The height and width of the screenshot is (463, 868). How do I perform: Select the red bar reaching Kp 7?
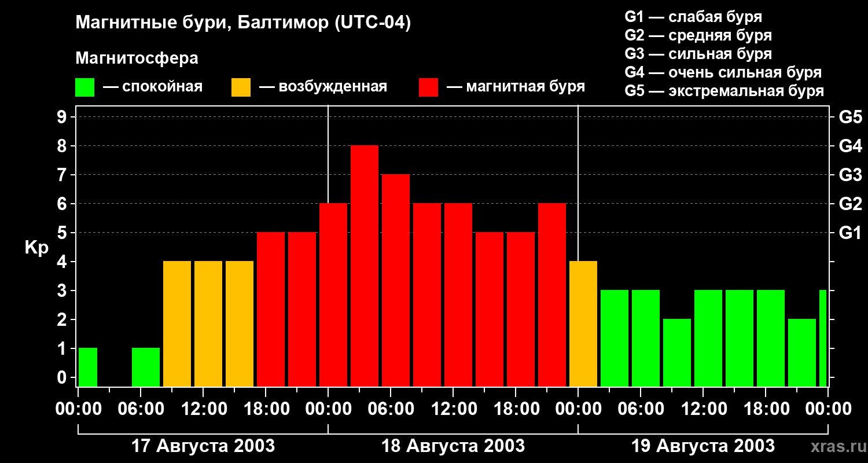coord(396,281)
